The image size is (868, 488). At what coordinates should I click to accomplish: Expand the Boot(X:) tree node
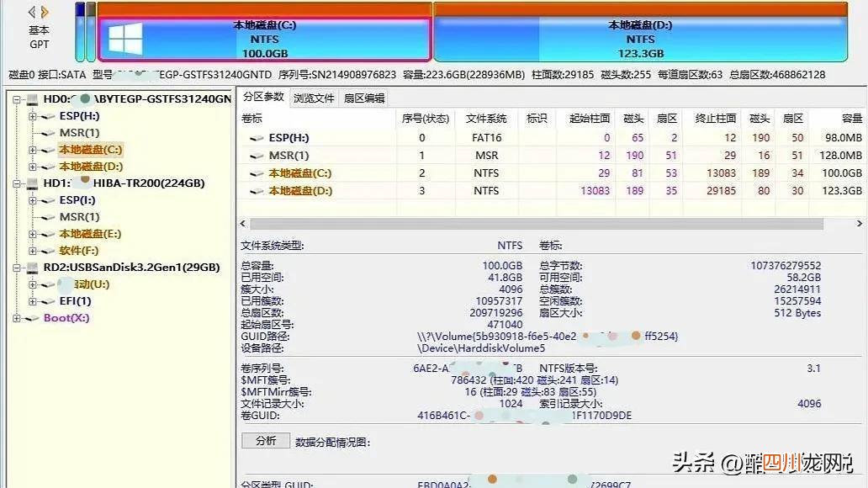(x=17, y=318)
